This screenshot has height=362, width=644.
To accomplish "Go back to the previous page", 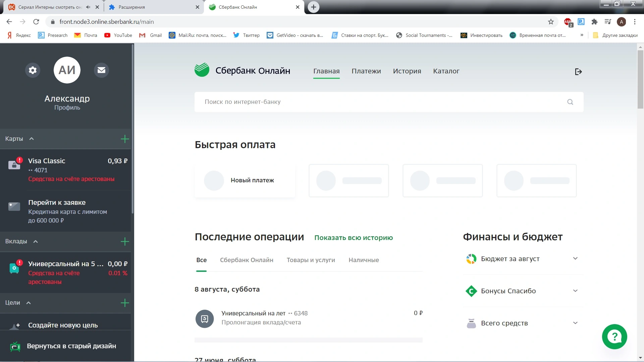I will [x=9, y=22].
